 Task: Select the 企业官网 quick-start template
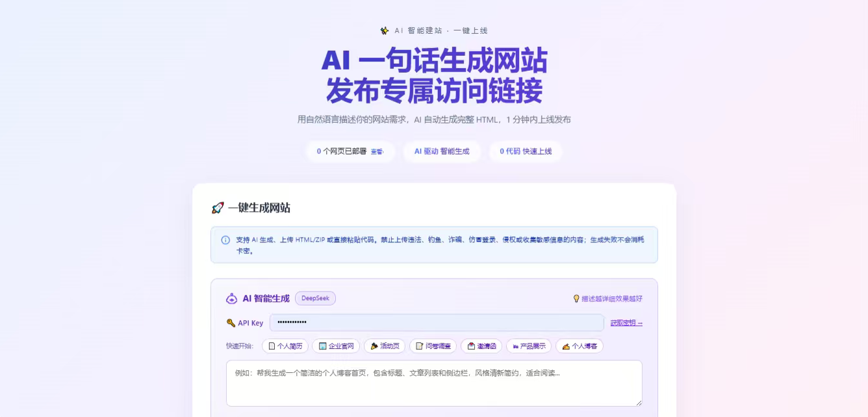pyautogui.click(x=336, y=346)
